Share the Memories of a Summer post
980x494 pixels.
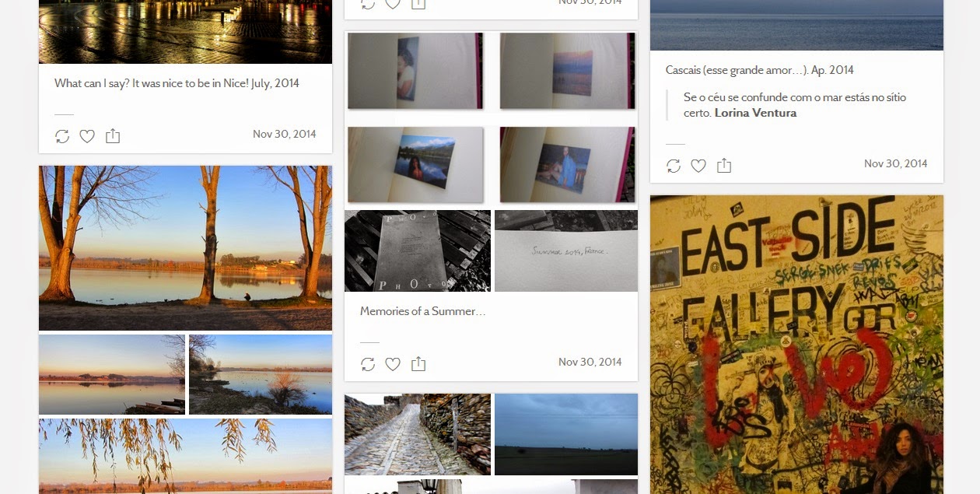click(418, 363)
